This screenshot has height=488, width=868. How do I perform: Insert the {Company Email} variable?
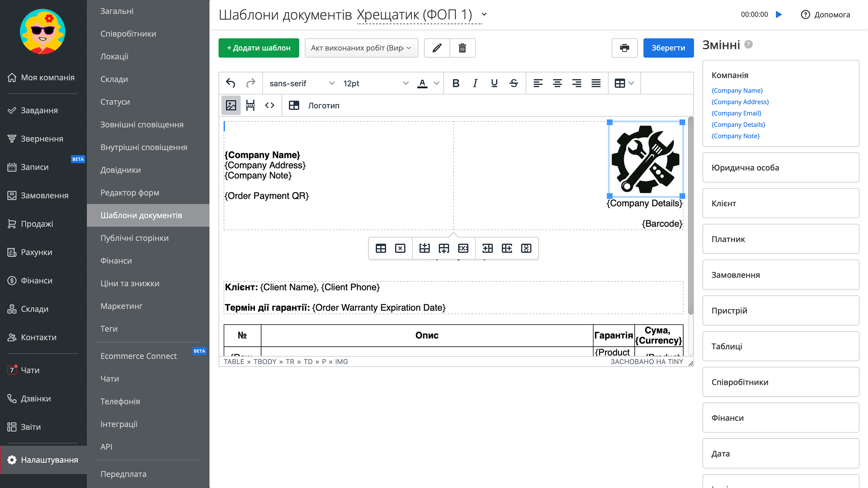736,113
